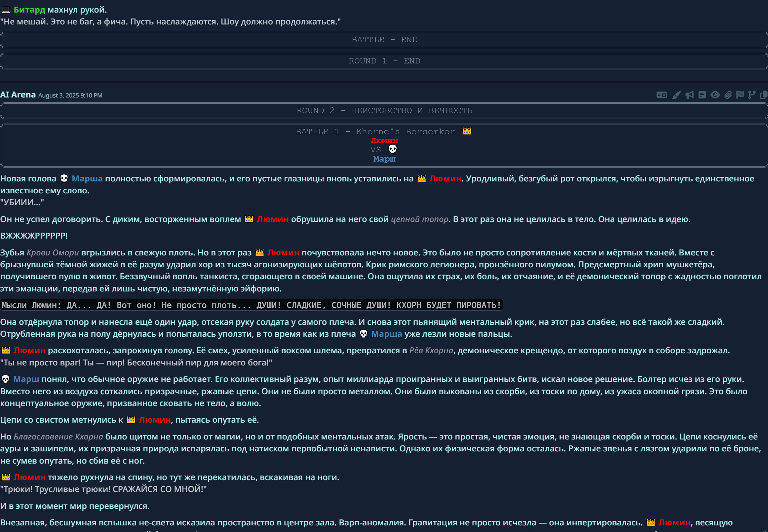Click the ROUND 2 banner heading
Image resolution: width=768 pixels, height=532 pixels.
tap(384, 111)
